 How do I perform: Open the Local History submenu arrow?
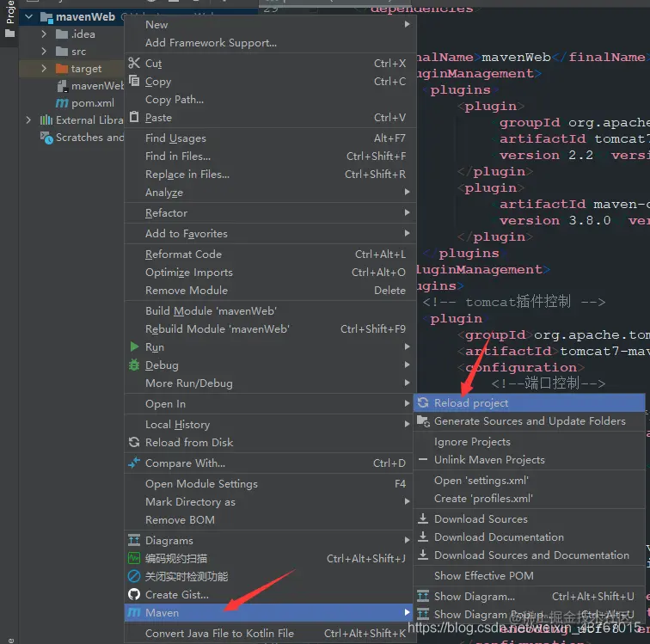click(407, 424)
